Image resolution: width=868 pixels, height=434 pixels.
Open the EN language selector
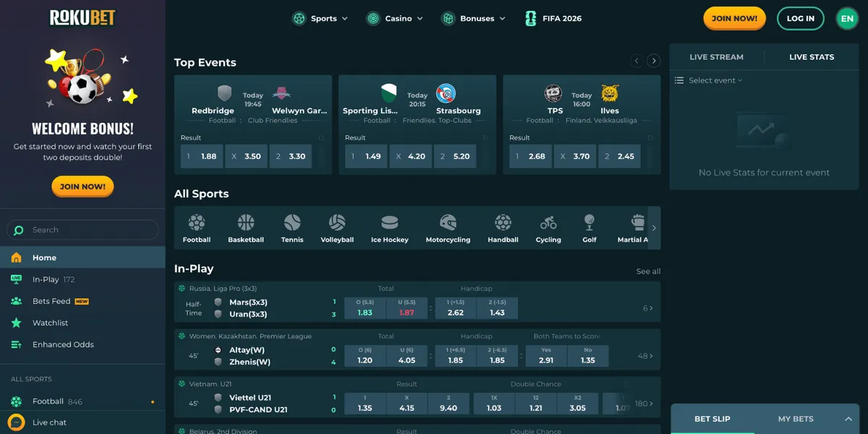click(x=847, y=18)
